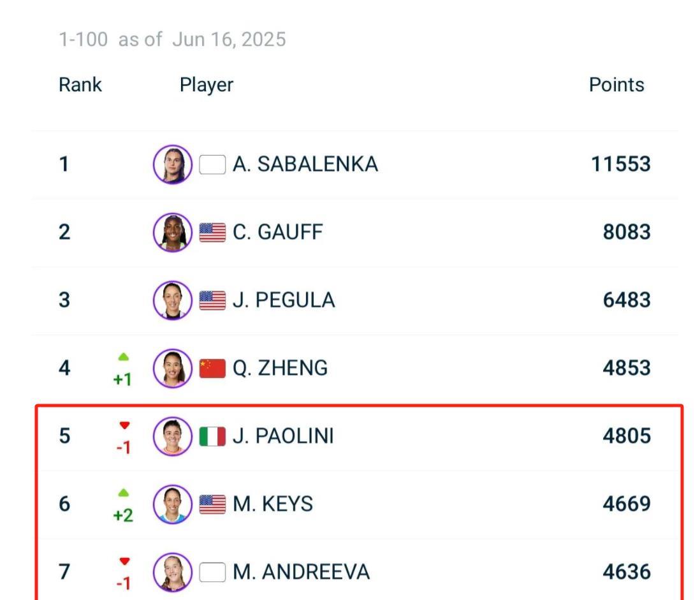Click A. Sabalenka's profile photo
Image resolution: width=700 pixels, height=600 pixels.
pos(172,164)
